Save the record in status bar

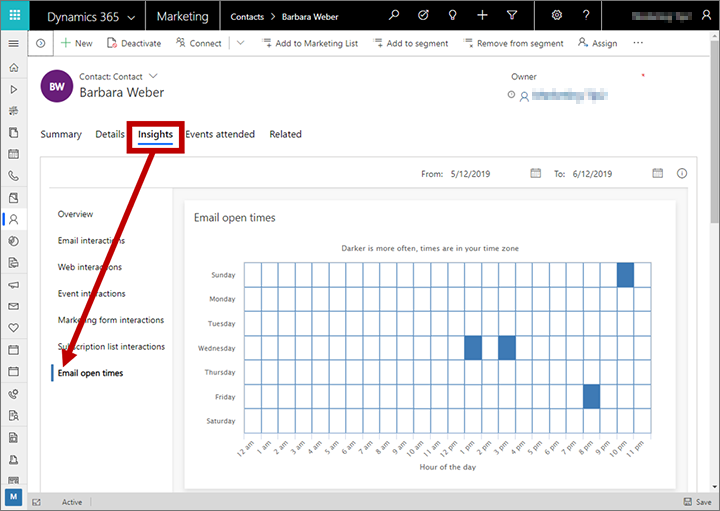698,502
